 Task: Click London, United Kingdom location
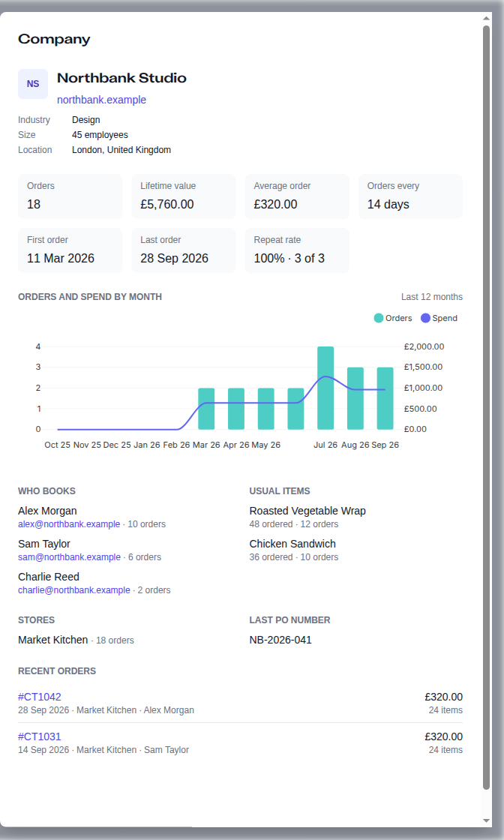(121, 150)
